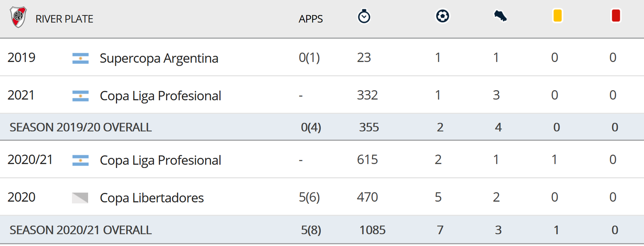The image size is (644, 246).
Task: Click Argentina flag in 2021 Copa Liga row
Action: point(80,96)
